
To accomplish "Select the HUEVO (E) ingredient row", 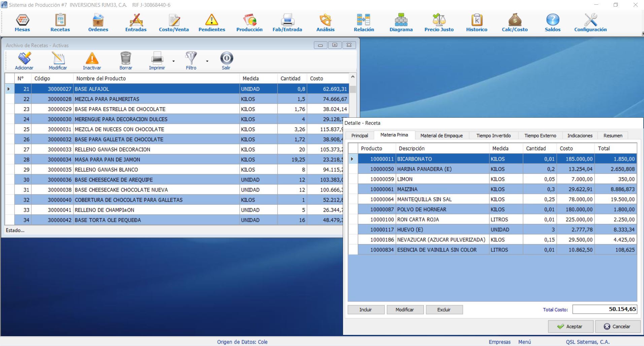I will tap(493, 230).
